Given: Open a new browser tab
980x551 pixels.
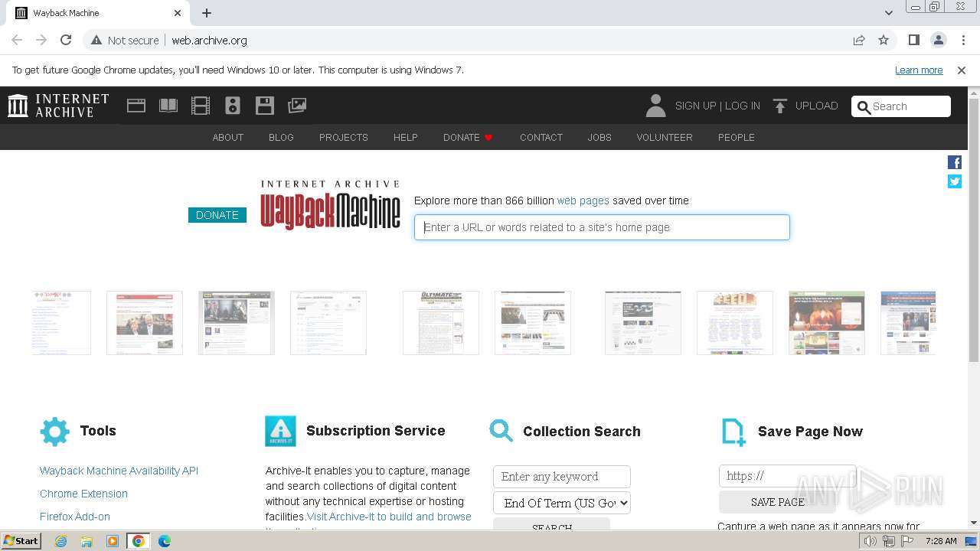Looking at the screenshot, I should pos(207,13).
